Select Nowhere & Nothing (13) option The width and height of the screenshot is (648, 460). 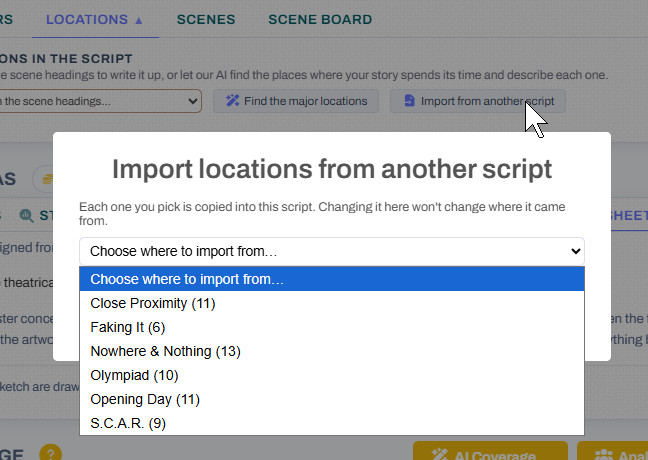pos(332,351)
